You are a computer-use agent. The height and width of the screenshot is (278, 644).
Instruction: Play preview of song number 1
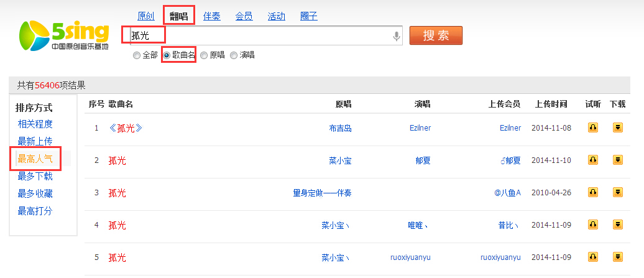592,127
